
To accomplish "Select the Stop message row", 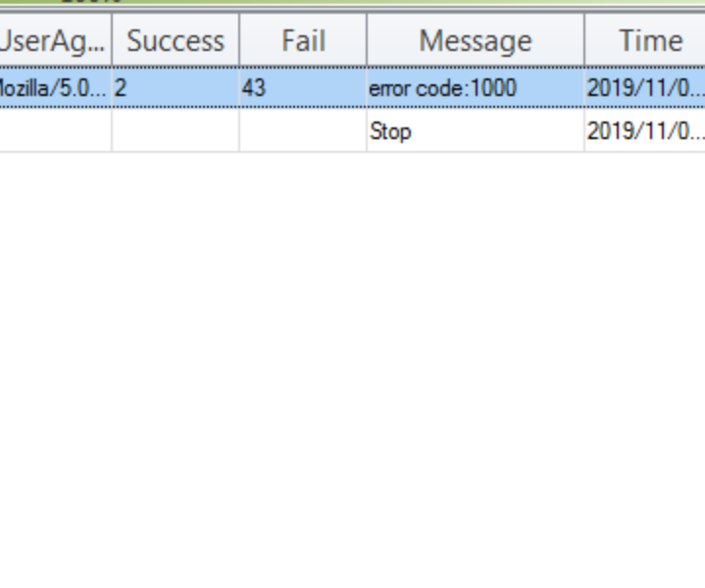I will point(390,131).
